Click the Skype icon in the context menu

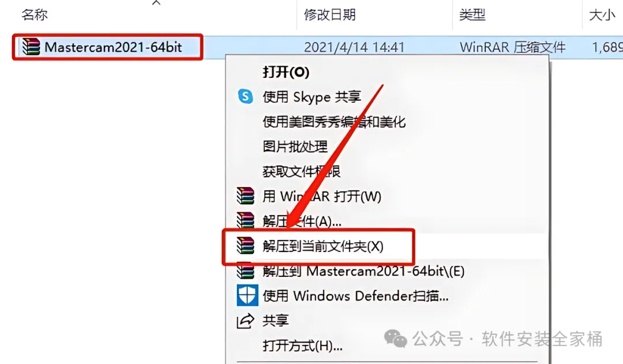[x=246, y=96]
